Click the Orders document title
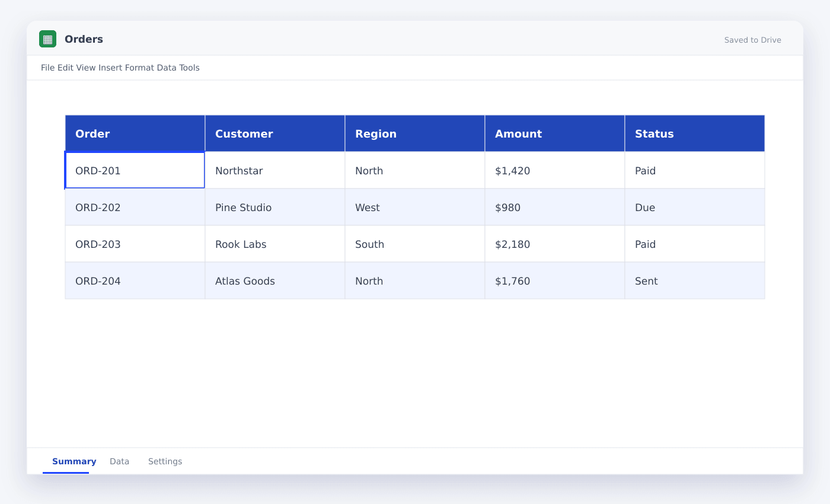 tap(84, 39)
